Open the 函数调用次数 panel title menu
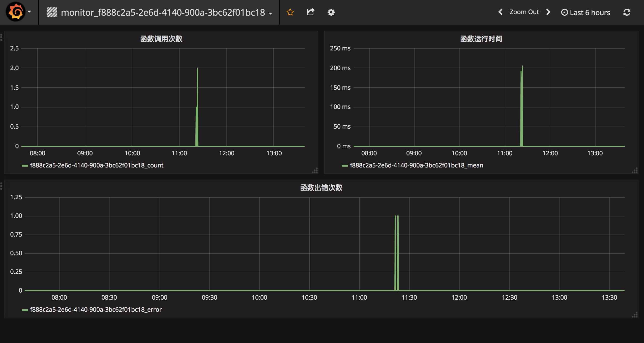 (x=161, y=39)
